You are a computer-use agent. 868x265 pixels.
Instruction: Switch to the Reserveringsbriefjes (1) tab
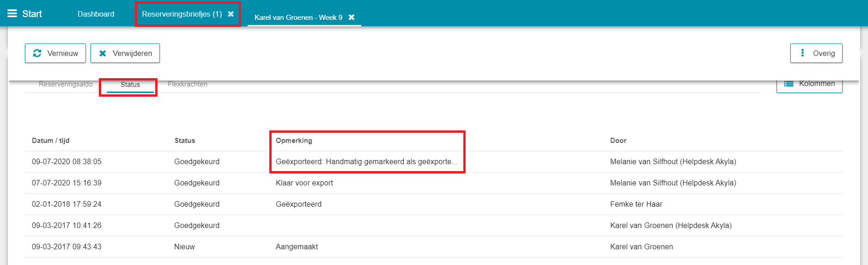(182, 14)
